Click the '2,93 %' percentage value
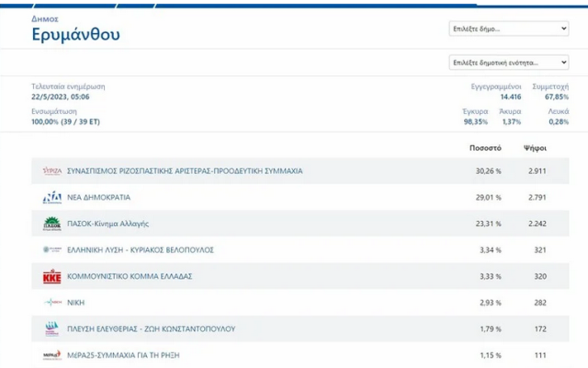This screenshot has width=588, height=368. coord(491,303)
